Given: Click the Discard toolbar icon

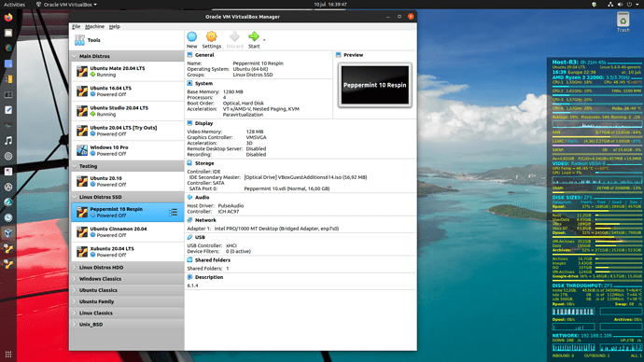Looking at the screenshot, I should 234,36.
